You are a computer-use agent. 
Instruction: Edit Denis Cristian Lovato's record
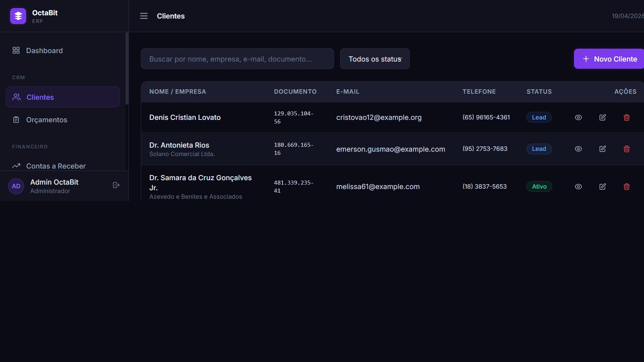603,117
